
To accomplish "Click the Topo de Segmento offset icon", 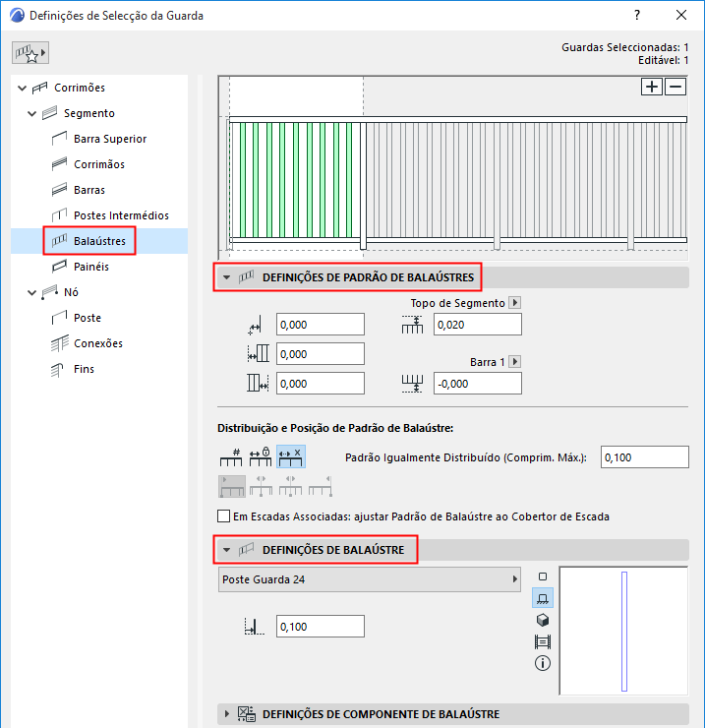I will click(412, 325).
